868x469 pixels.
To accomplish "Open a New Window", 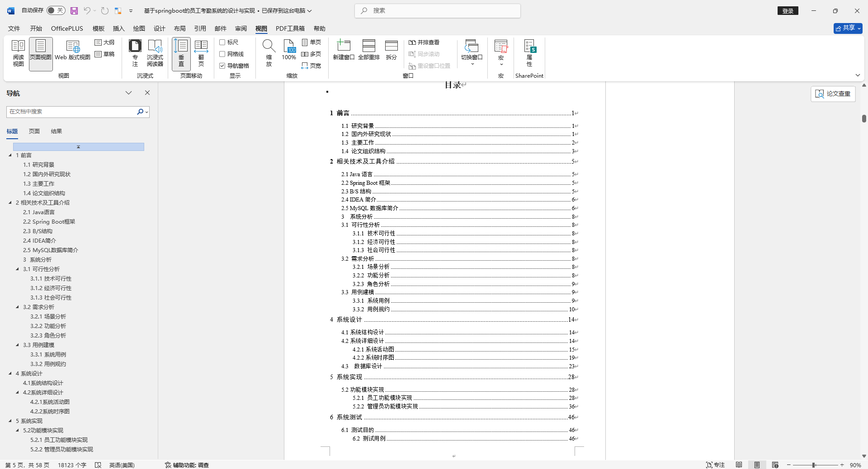I will [344, 51].
